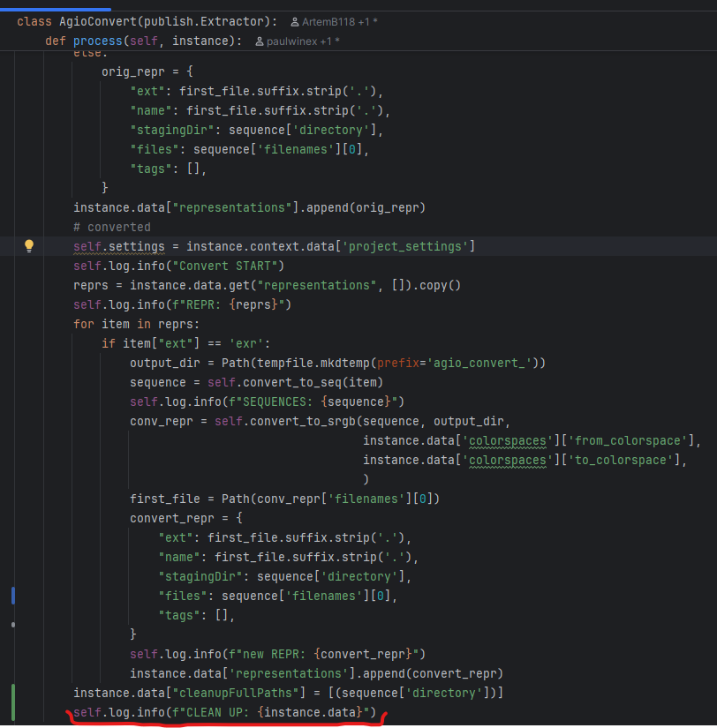
Task: Click the 'to_colorspace' string
Action: tap(620, 461)
